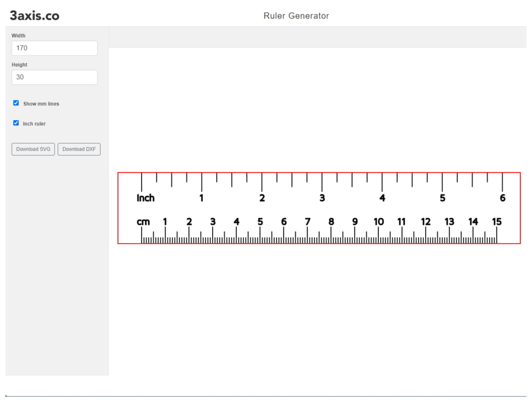The height and width of the screenshot is (402, 532).
Task: Click the left settings sidebar panel
Action: tap(56, 266)
